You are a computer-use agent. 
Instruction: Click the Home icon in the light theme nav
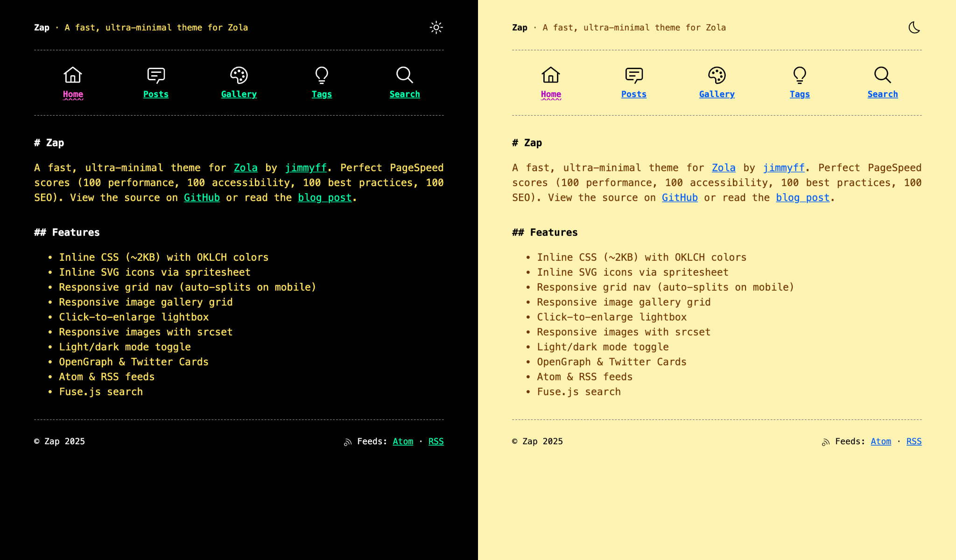point(551,75)
